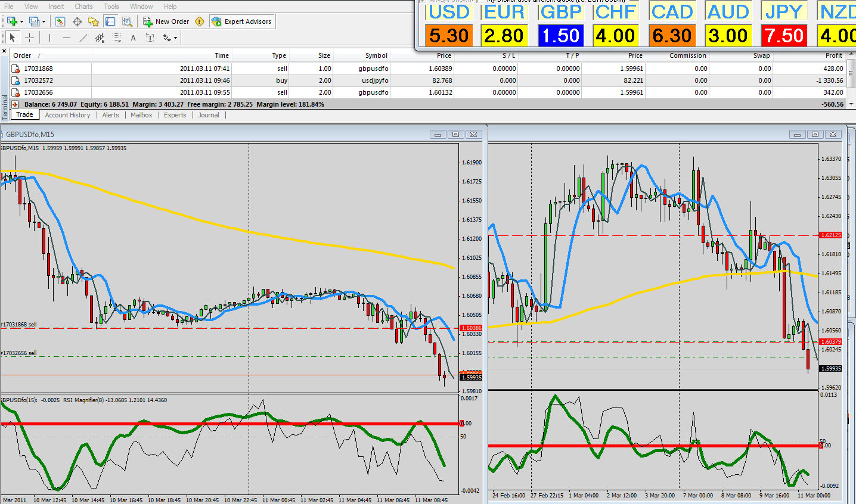Click the usdjpyfo symbol cell
Viewport: 856px width, 504px height.
[x=375, y=80]
